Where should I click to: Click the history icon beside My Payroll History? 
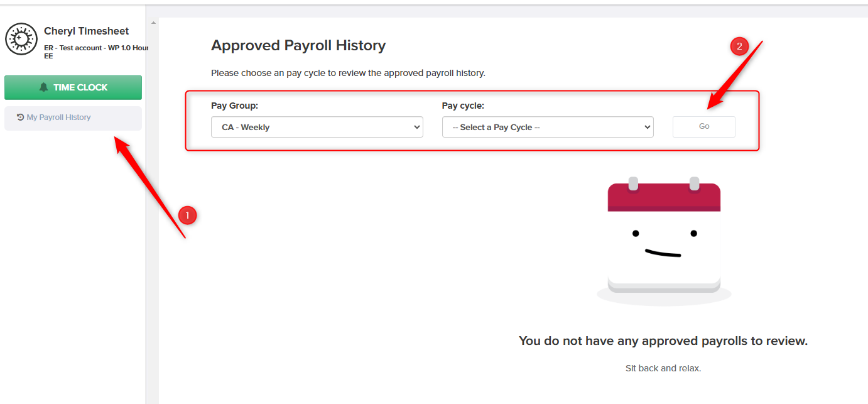point(20,117)
